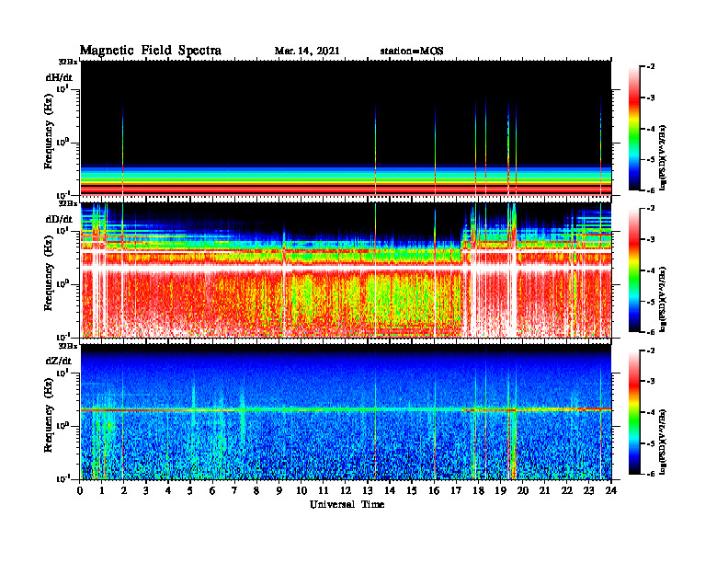Click hour tick "2" on time axis
Viewport: 728px width, 563px height.
[x=124, y=490]
